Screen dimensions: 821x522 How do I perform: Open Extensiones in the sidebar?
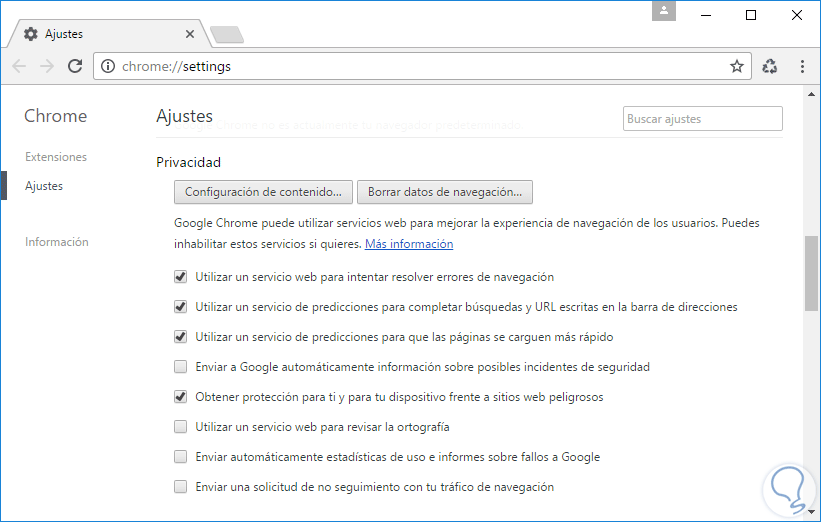pos(56,157)
